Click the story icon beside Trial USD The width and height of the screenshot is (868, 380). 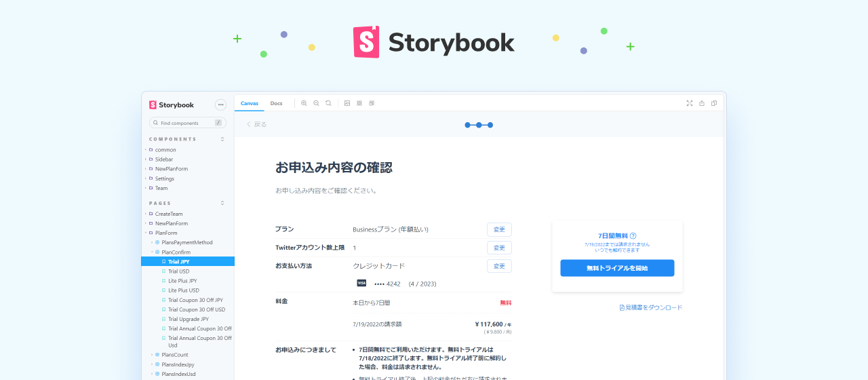[163, 271]
